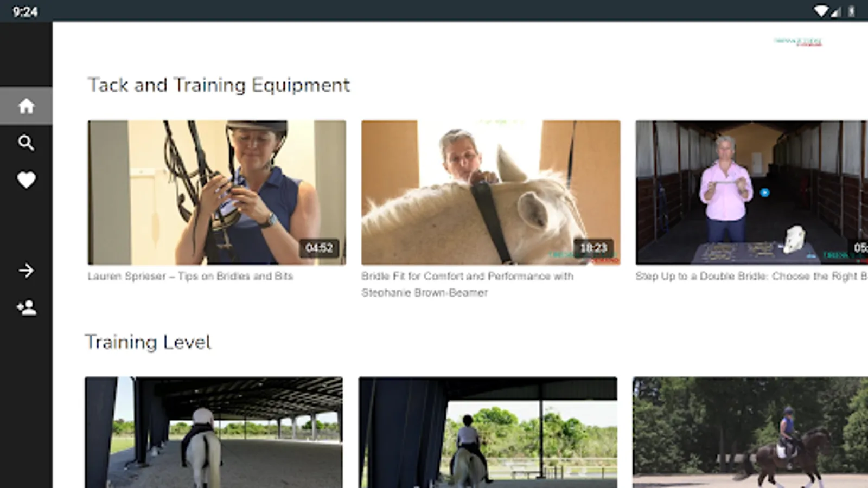Open the Search icon in sidebar
Screen dimensions: 868x488
(26, 143)
